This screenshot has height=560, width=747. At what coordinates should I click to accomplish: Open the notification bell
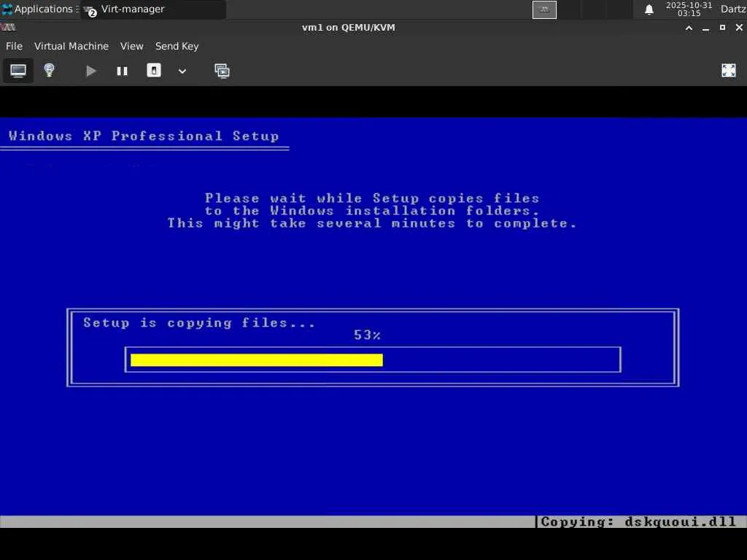click(649, 9)
